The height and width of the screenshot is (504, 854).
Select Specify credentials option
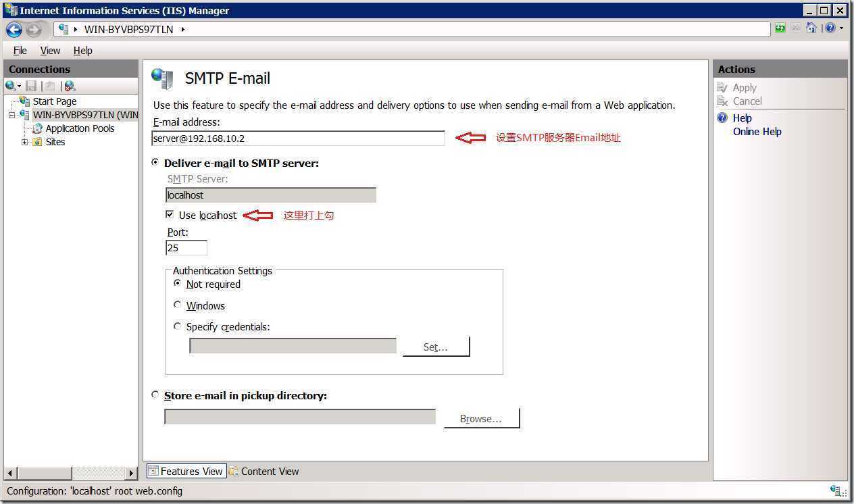[178, 326]
